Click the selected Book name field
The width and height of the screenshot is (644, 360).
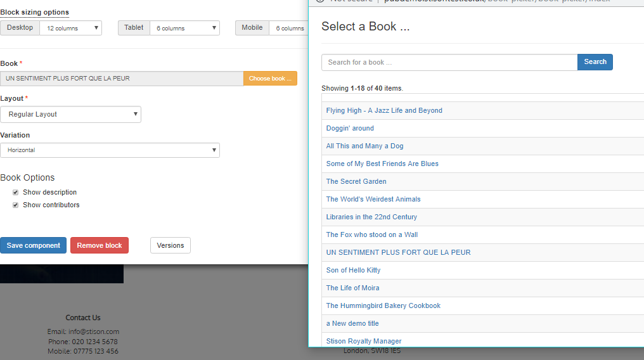coord(122,79)
